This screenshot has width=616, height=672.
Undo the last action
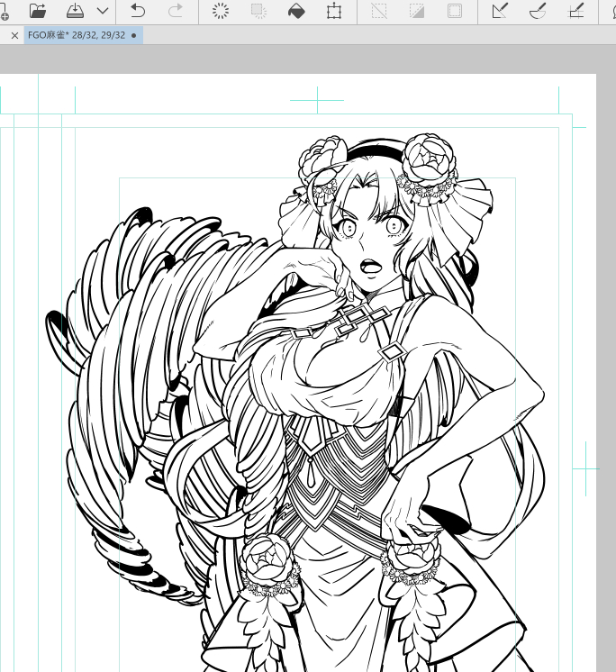click(138, 11)
